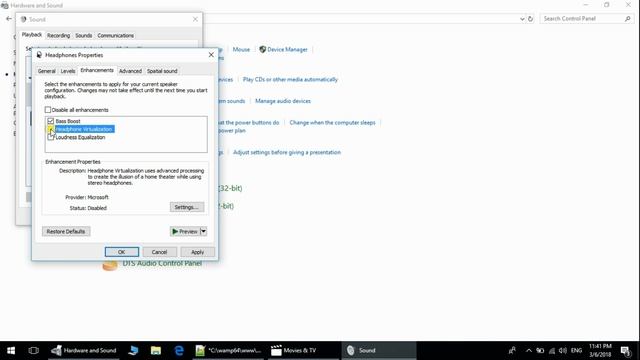This screenshot has height=360, width=640.
Task: Open Recording tab in Sound window
Action: tap(58, 36)
